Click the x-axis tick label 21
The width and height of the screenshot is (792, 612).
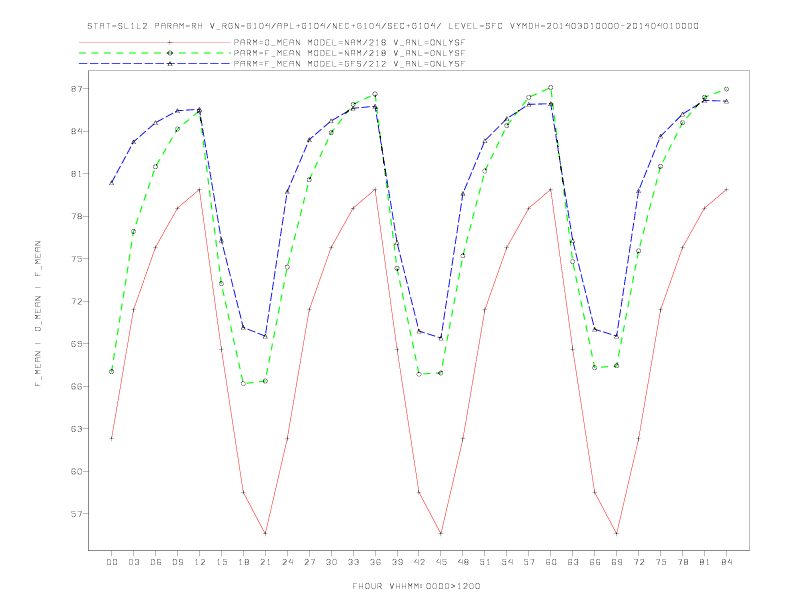click(x=265, y=562)
